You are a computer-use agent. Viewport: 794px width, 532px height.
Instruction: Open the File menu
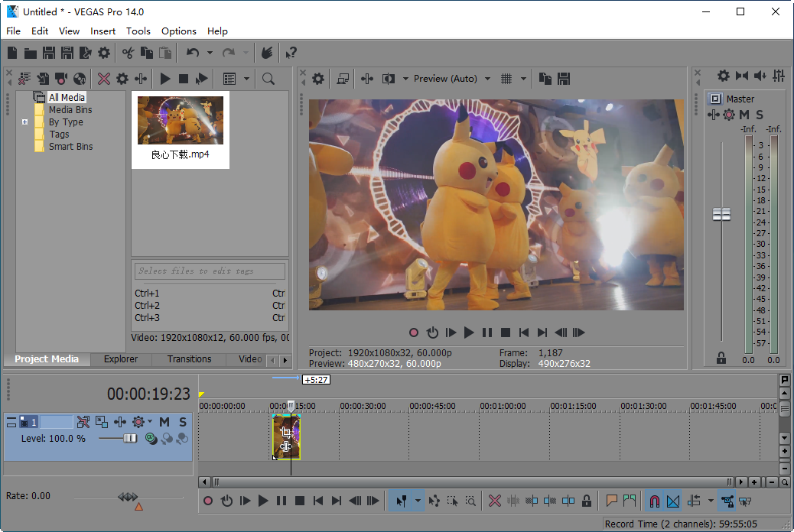[x=13, y=31]
